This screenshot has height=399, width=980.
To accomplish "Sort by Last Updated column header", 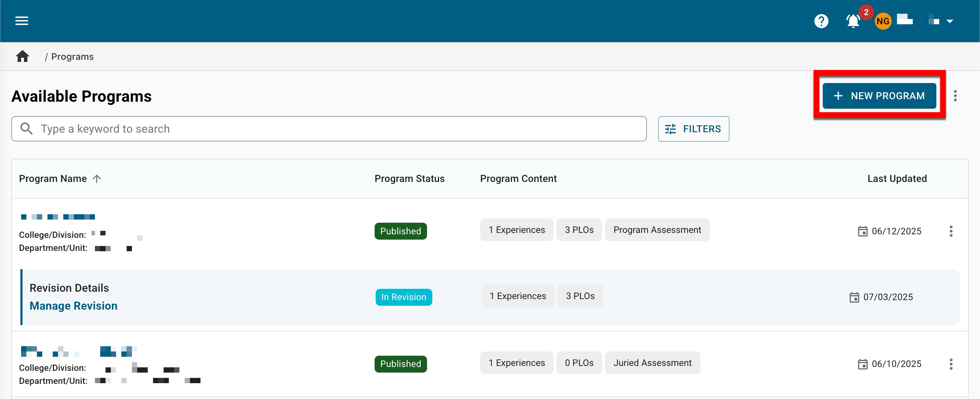I will pyautogui.click(x=897, y=179).
